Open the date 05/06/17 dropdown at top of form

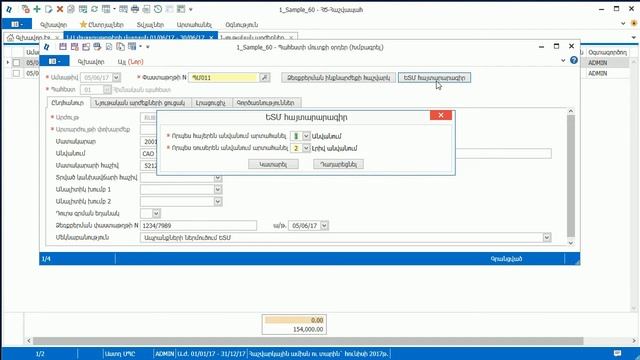pos(116,77)
